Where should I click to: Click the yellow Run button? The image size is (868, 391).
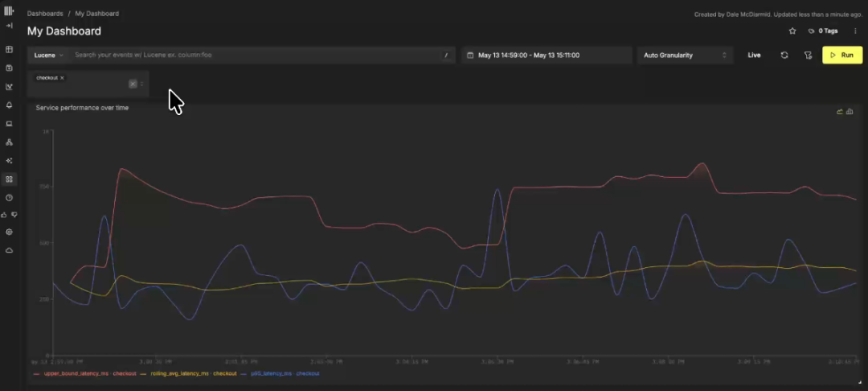tap(842, 55)
